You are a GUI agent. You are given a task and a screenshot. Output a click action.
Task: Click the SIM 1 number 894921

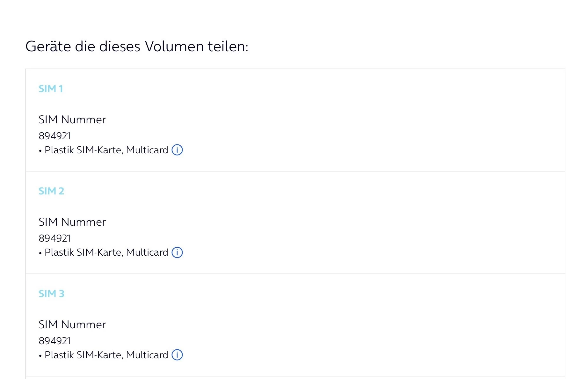(54, 136)
